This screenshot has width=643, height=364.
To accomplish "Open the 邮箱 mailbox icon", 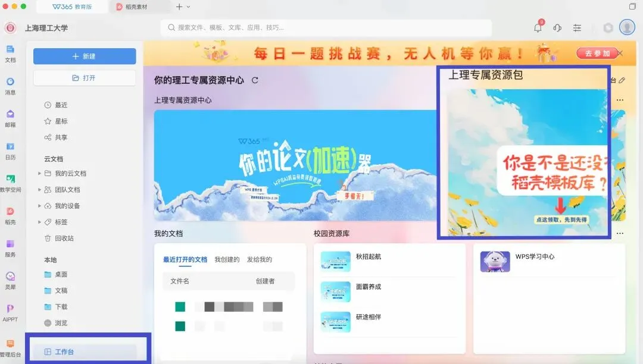I will [x=10, y=118].
